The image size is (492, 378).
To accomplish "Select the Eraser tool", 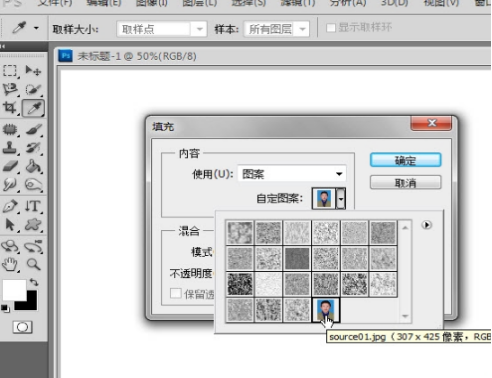I will click(10, 166).
